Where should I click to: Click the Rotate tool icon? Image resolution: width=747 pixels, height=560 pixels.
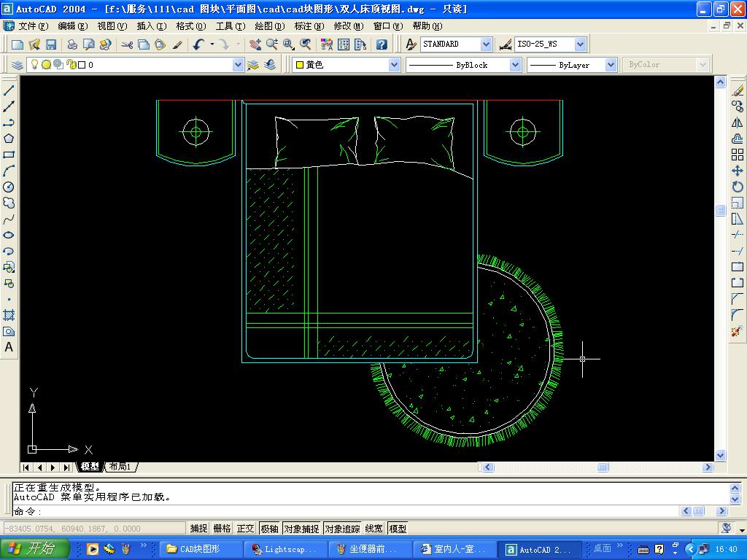(x=737, y=187)
